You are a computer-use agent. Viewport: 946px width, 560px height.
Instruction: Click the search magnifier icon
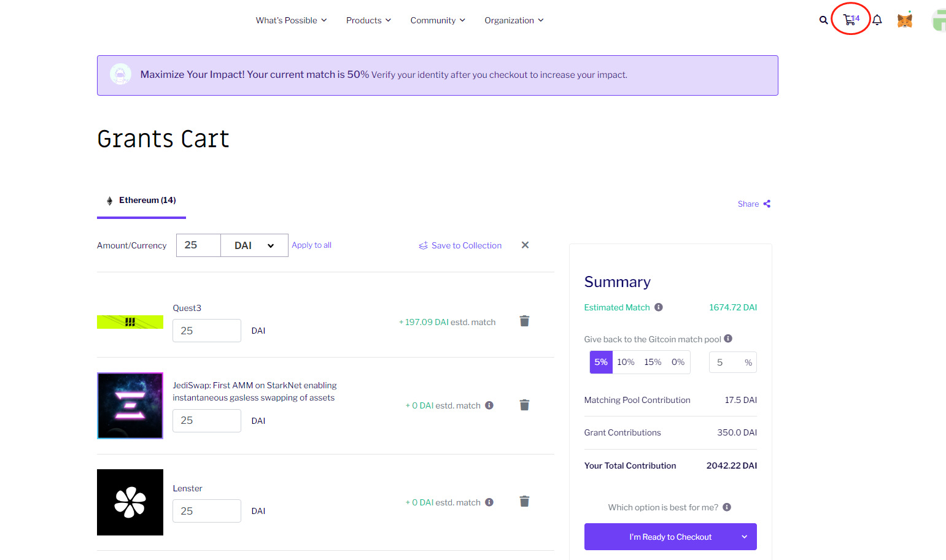point(823,20)
